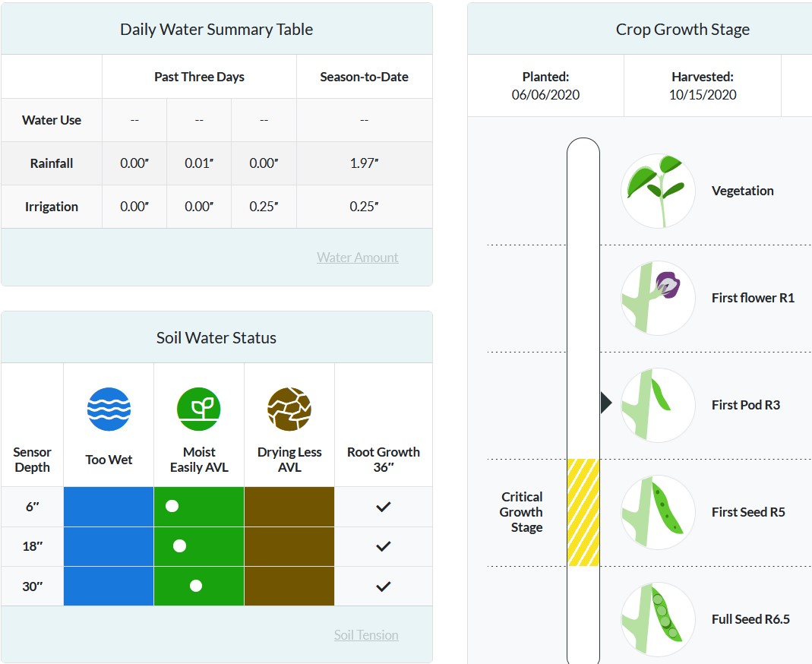Select the Full Seed R6.5 stage icon
This screenshot has height=664, width=812.
tap(658, 618)
